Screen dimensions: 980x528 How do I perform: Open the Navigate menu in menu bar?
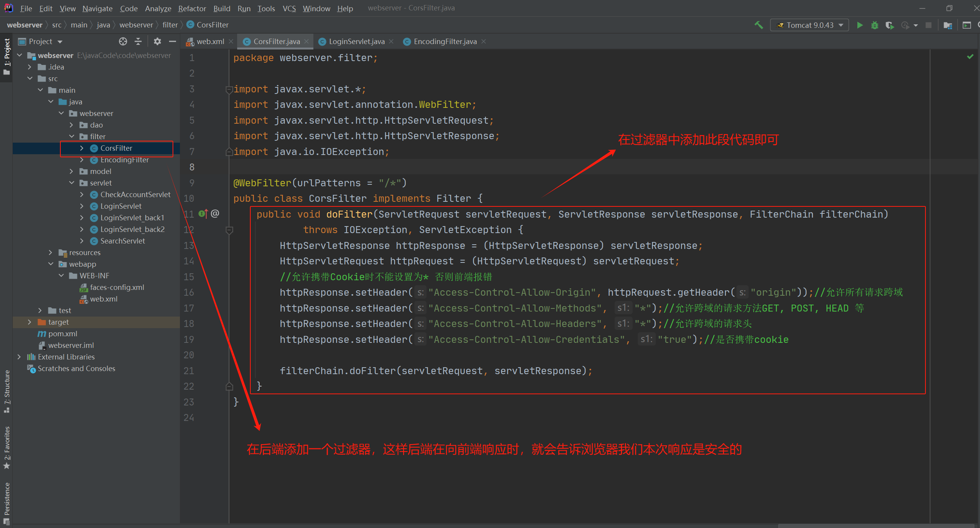[x=96, y=9]
